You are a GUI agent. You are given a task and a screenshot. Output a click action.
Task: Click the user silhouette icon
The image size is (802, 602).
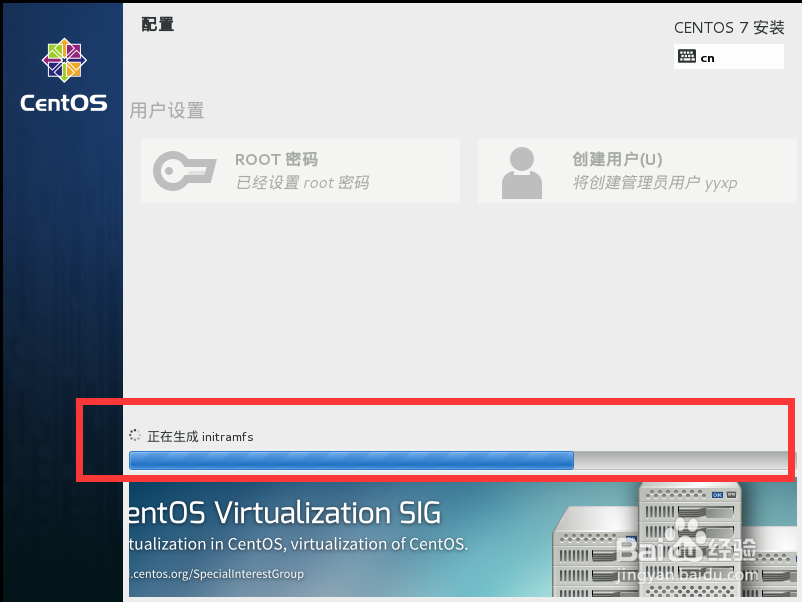coord(522,173)
